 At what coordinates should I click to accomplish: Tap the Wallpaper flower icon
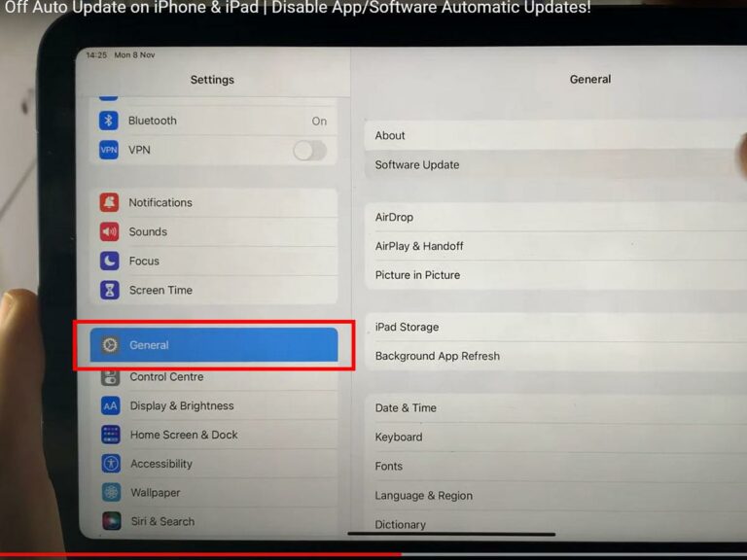point(112,492)
